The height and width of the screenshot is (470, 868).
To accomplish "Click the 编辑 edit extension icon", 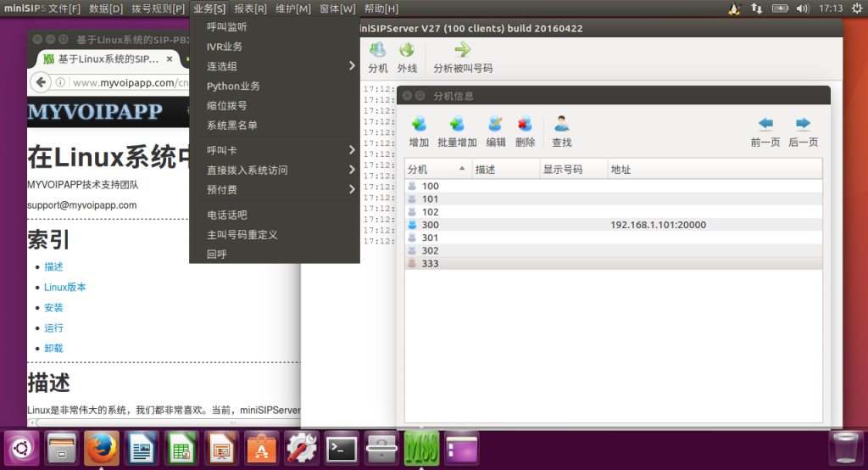I will click(496, 125).
